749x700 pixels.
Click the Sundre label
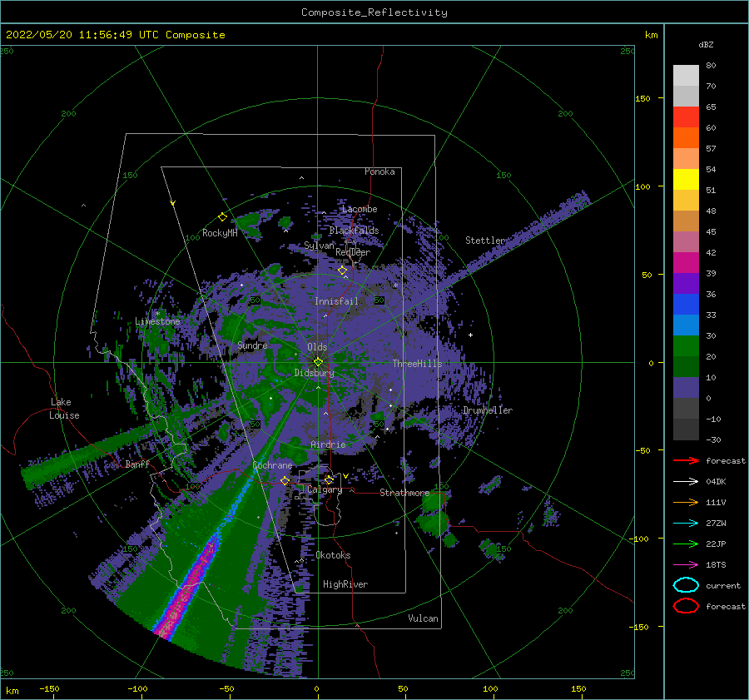tap(252, 345)
